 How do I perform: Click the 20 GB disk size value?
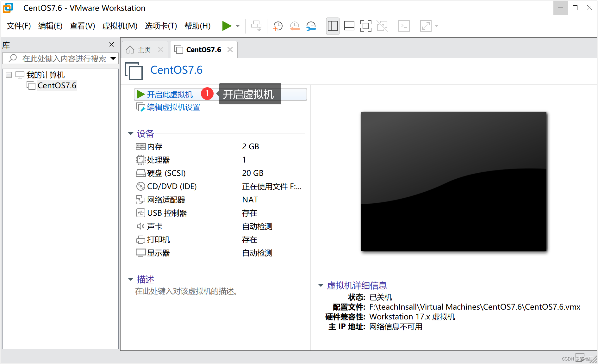point(253,173)
